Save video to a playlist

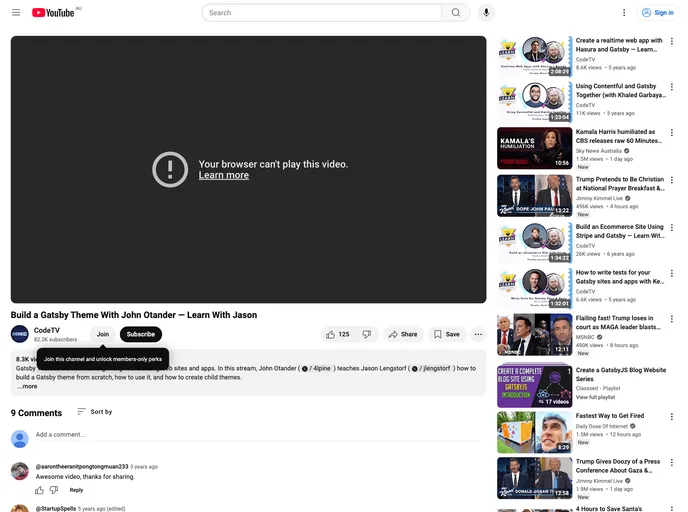pyautogui.click(x=447, y=334)
